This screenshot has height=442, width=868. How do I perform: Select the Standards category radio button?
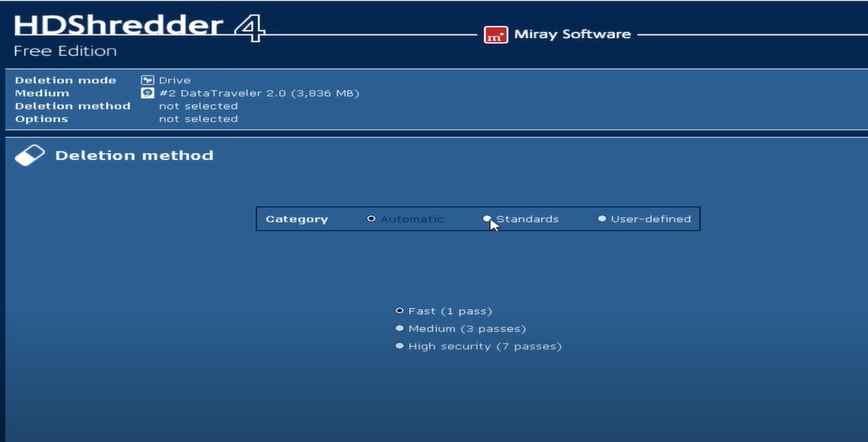pos(487,219)
